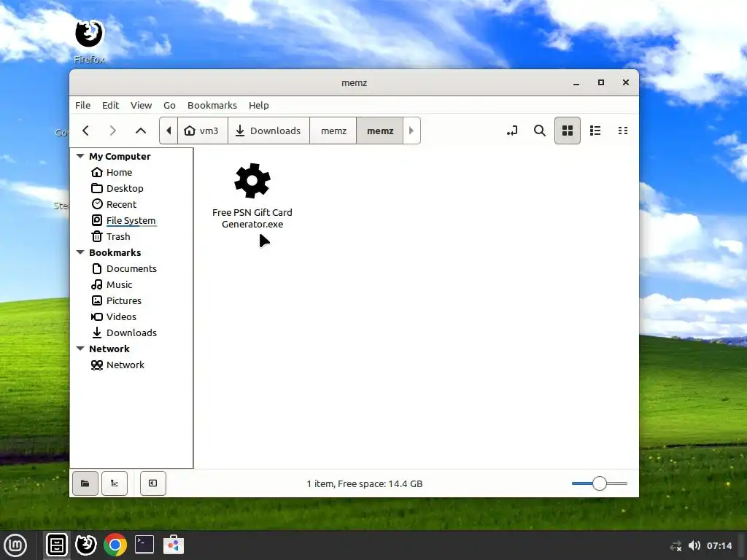Switch to icon view

tap(568, 131)
